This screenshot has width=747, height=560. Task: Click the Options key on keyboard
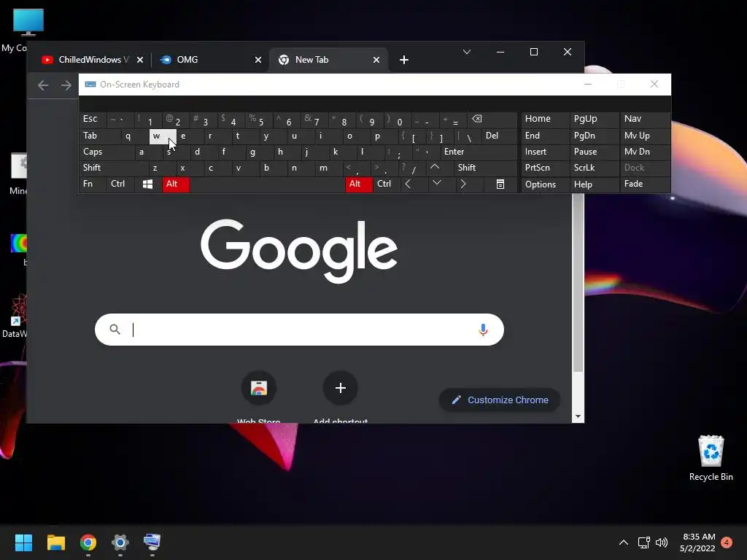pyautogui.click(x=544, y=184)
